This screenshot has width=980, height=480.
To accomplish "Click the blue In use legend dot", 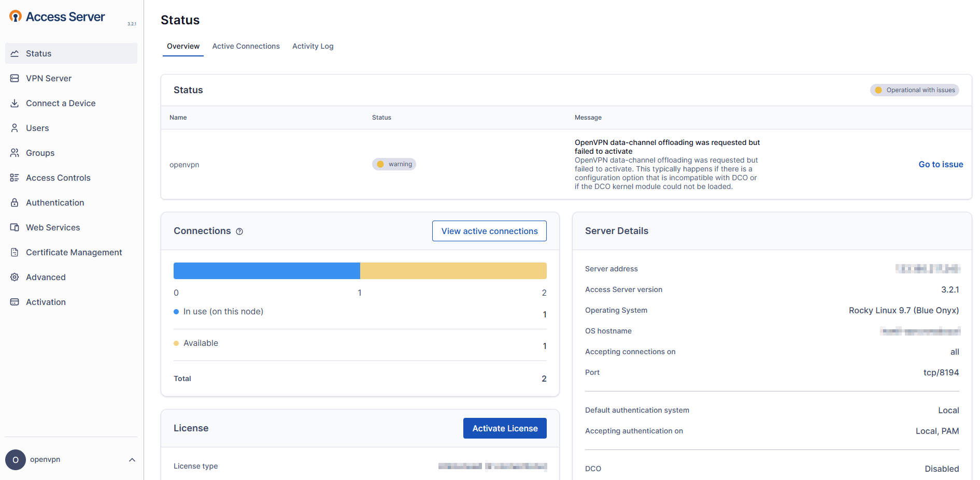I will pyautogui.click(x=176, y=312).
